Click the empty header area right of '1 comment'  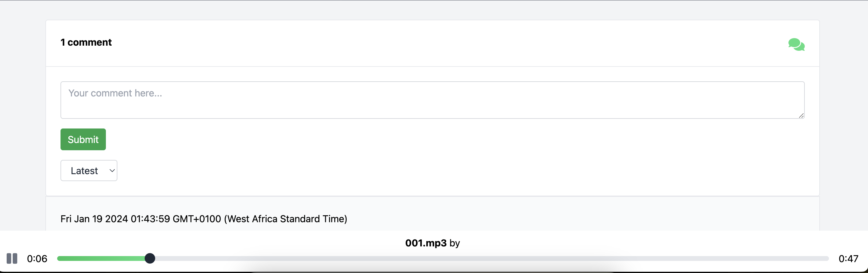438,43
